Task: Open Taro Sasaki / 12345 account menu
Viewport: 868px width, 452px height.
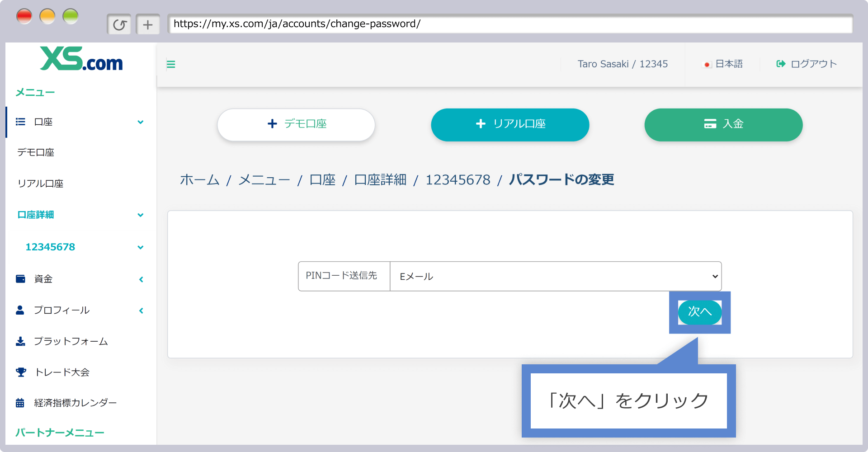Action: click(623, 64)
